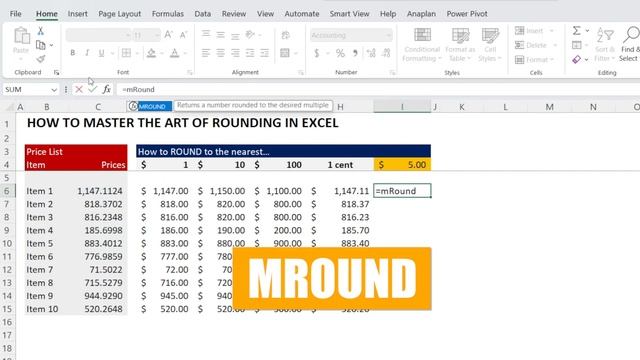Click the Paste clipboard icon
Screen dimensions: 640x360
pyautogui.click(x=21, y=36)
